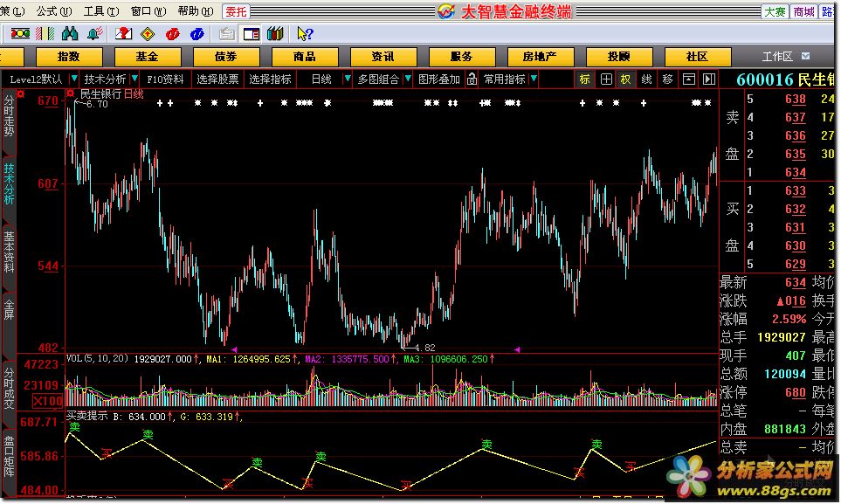The image size is (841, 504).
Task: Open the 帮助(H) menu
Action: click(196, 11)
